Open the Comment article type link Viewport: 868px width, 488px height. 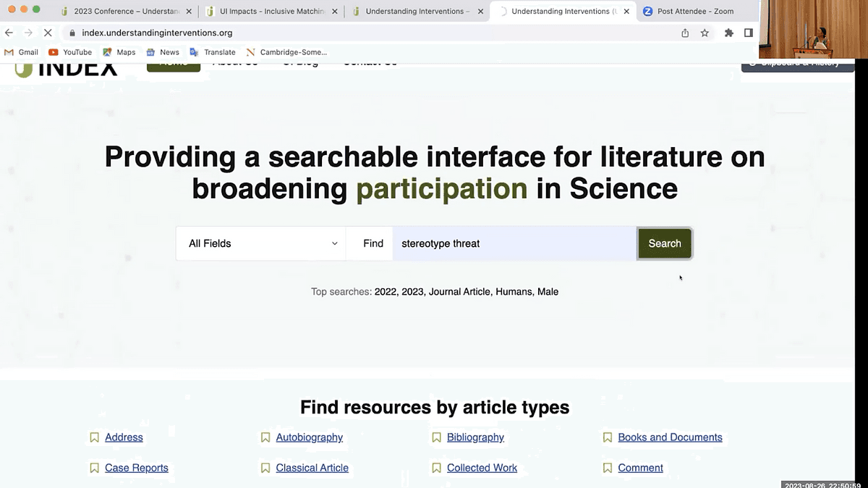(x=640, y=468)
